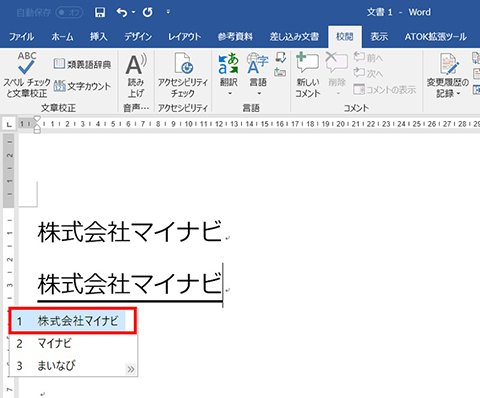
Task: Choose candidate 3 まいなび
Action: [x=73, y=366]
